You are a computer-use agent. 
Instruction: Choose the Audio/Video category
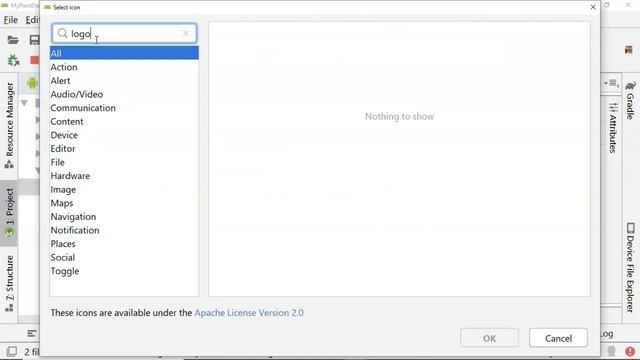tap(124, 94)
